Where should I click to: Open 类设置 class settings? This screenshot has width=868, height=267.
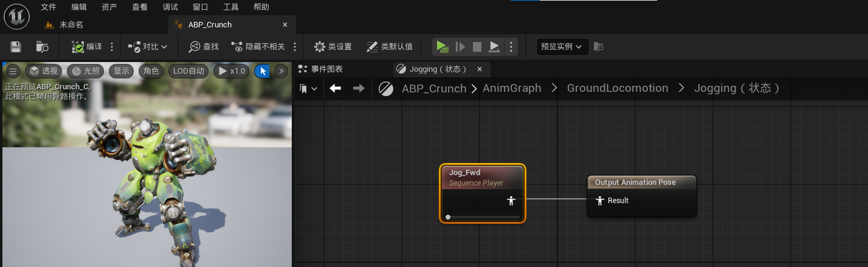332,47
